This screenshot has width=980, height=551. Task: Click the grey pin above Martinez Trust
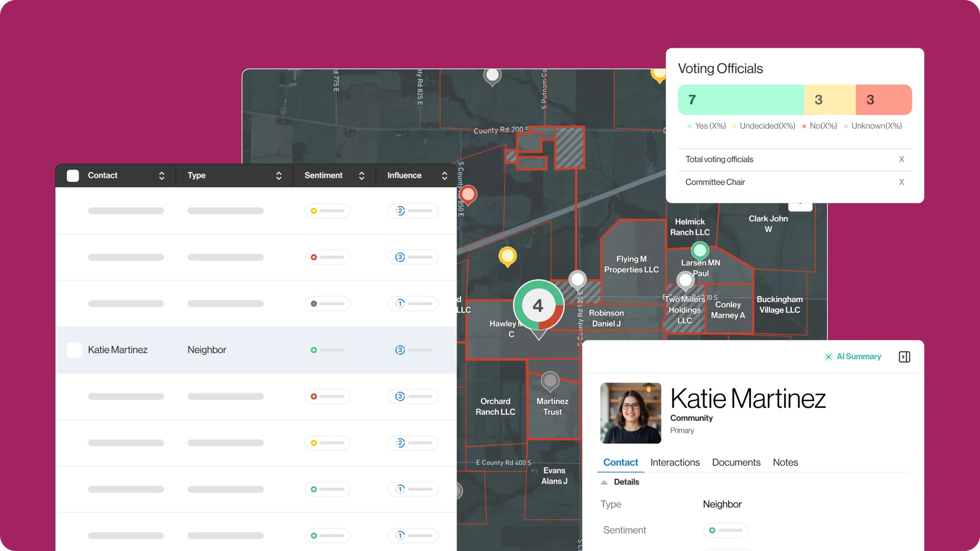pos(550,381)
